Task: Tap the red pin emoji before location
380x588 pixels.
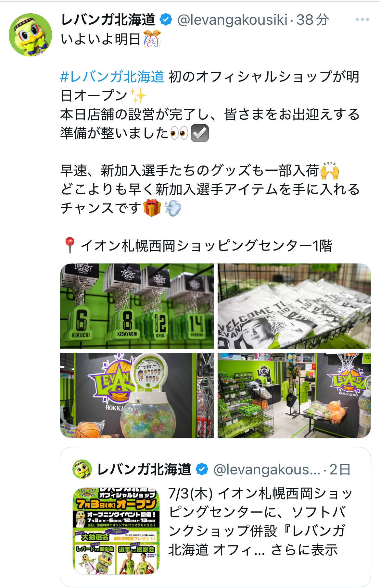Action: 70,245
